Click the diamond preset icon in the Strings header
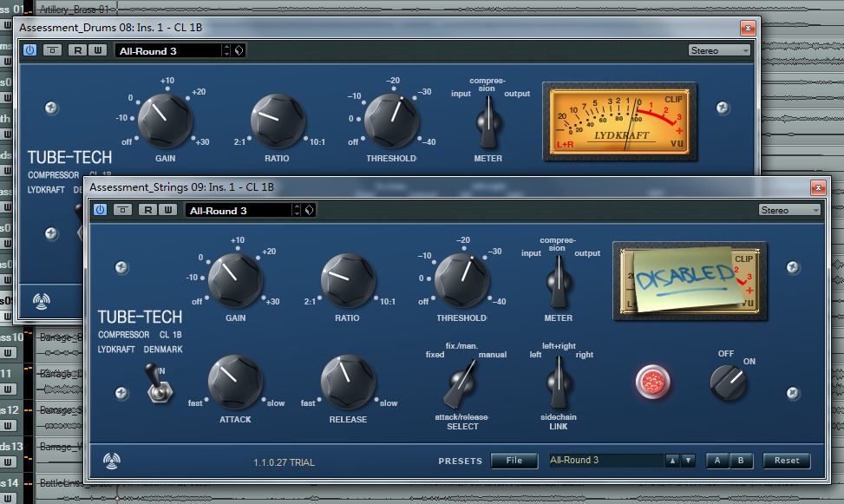This screenshot has width=844, height=504. (309, 211)
